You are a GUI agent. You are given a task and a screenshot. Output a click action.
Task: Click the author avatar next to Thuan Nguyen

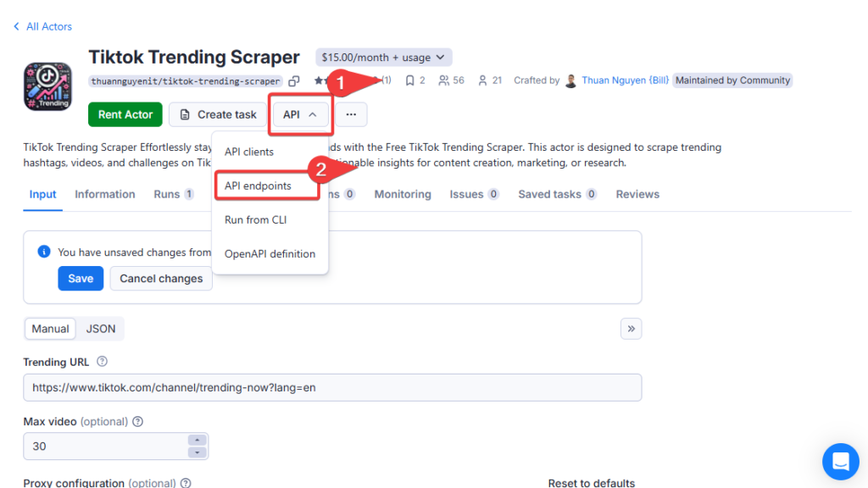(570, 80)
